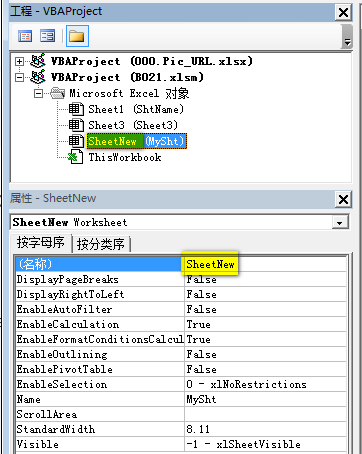The height and width of the screenshot is (454, 362).
Task: Click EnablePivotTable value False
Action: point(265,369)
